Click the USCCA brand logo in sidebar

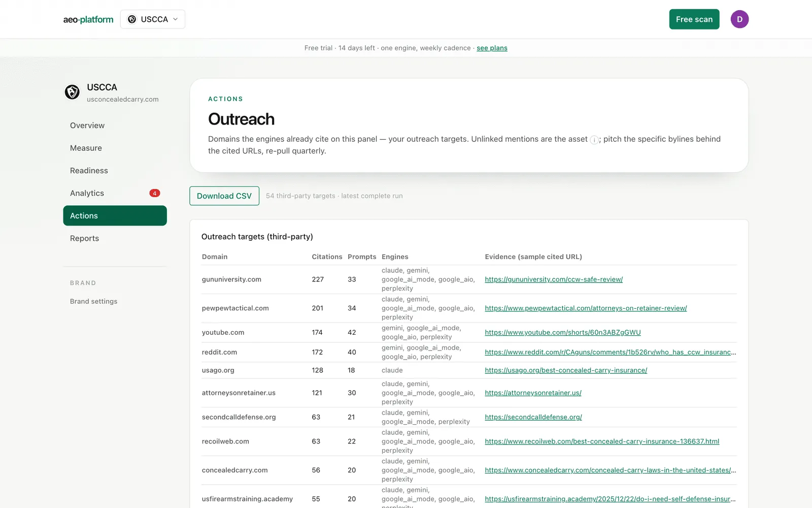click(72, 92)
